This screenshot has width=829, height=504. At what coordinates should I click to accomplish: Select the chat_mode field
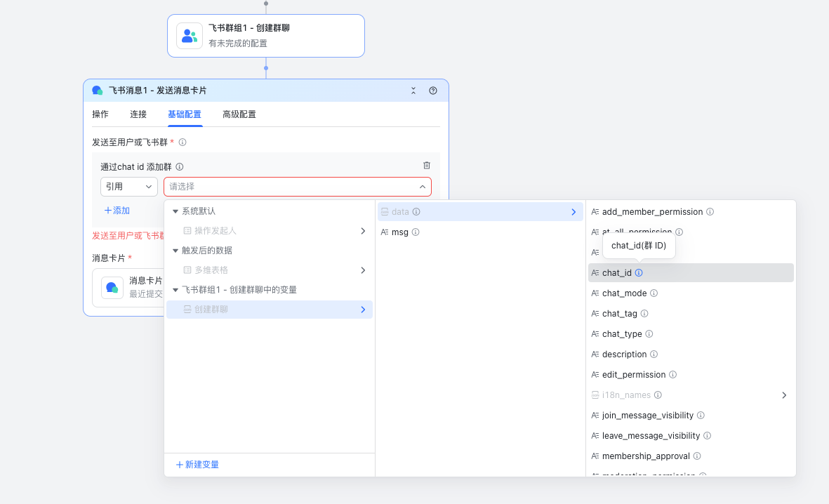[x=625, y=293]
